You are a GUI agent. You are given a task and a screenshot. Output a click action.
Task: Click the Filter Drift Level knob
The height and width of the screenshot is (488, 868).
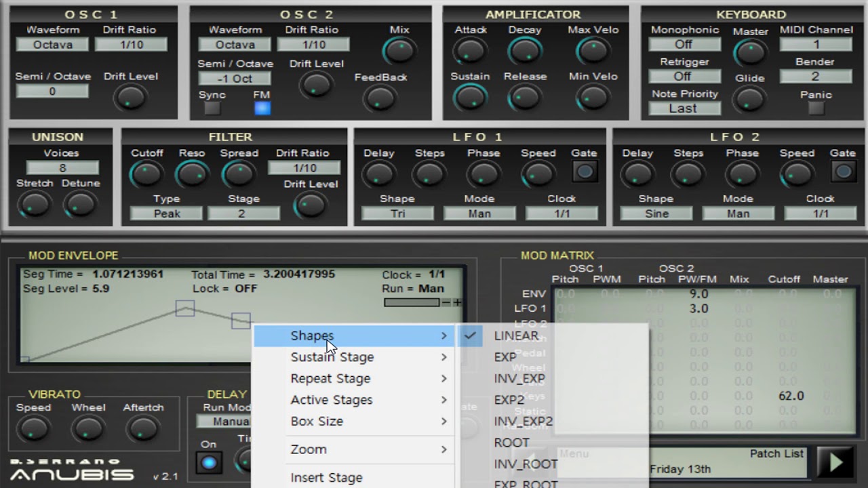(311, 205)
